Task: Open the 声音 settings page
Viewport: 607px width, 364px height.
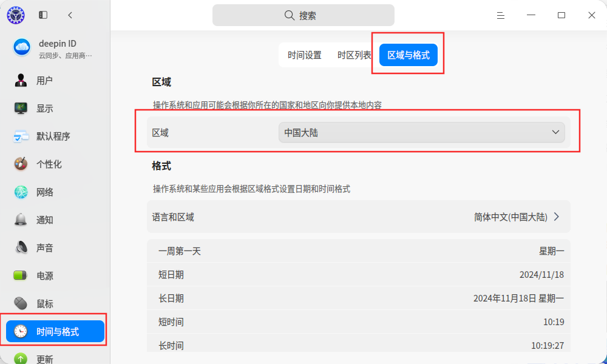Action: point(55,248)
